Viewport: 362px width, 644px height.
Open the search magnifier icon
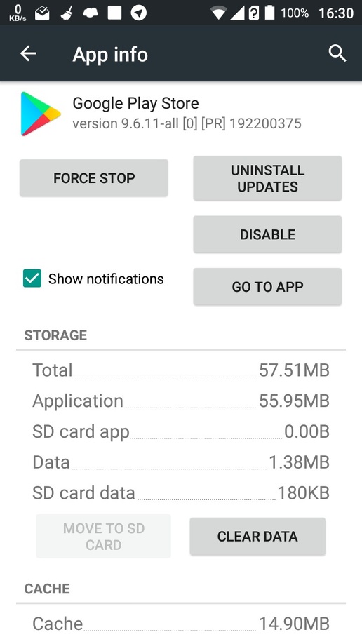[337, 53]
